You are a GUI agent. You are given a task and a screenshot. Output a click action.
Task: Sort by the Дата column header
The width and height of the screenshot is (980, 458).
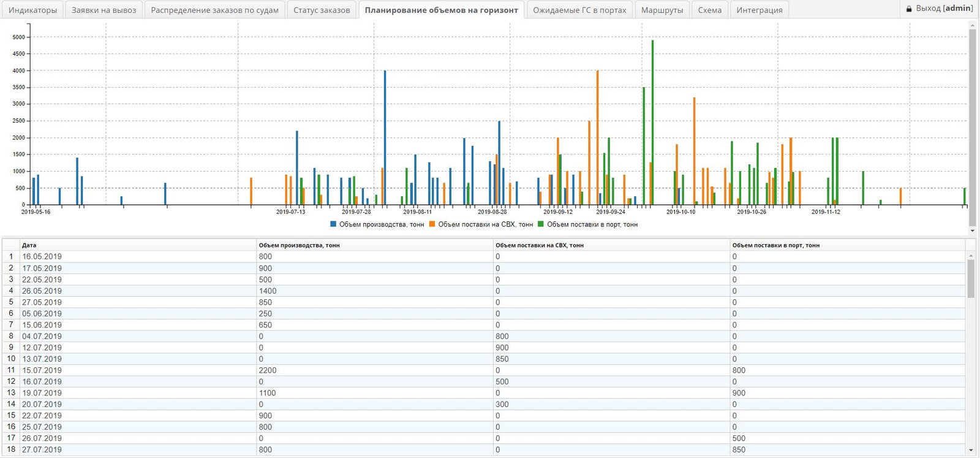138,245
